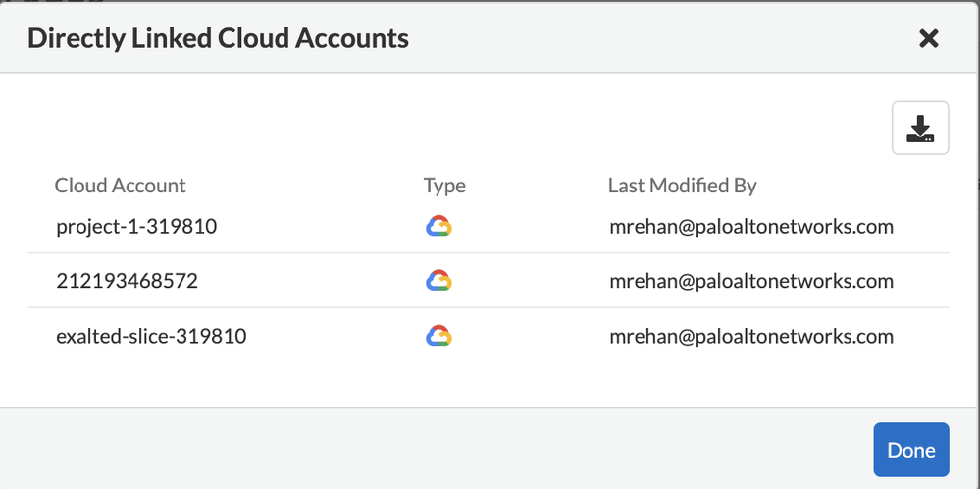Select the project-1-319810 account name
Screen dimensions: 980x489
coord(136,227)
